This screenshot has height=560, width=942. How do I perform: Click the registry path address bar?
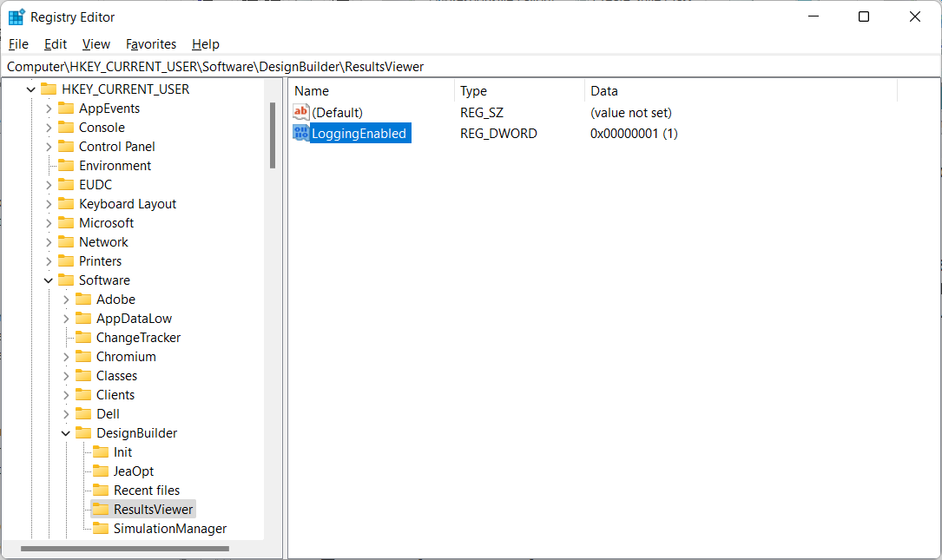(469, 67)
